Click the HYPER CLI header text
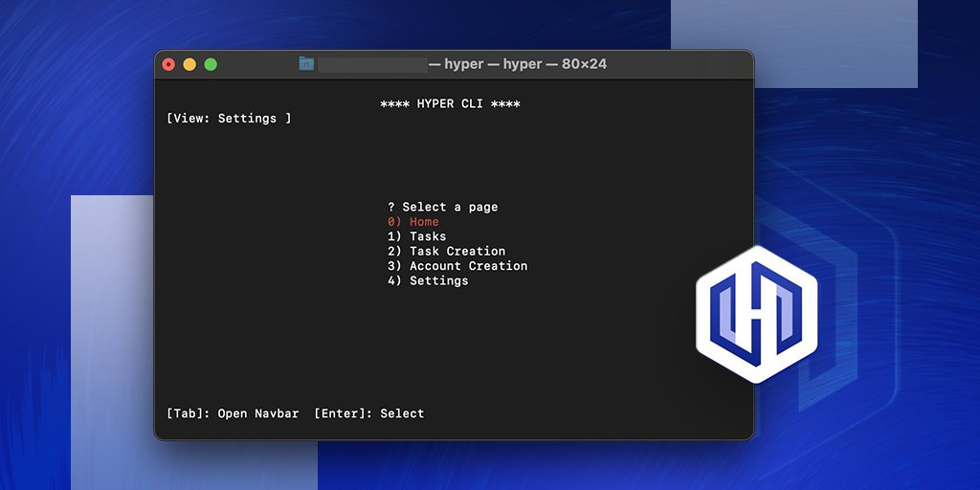This screenshot has height=490, width=980. (x=450, y=103)
